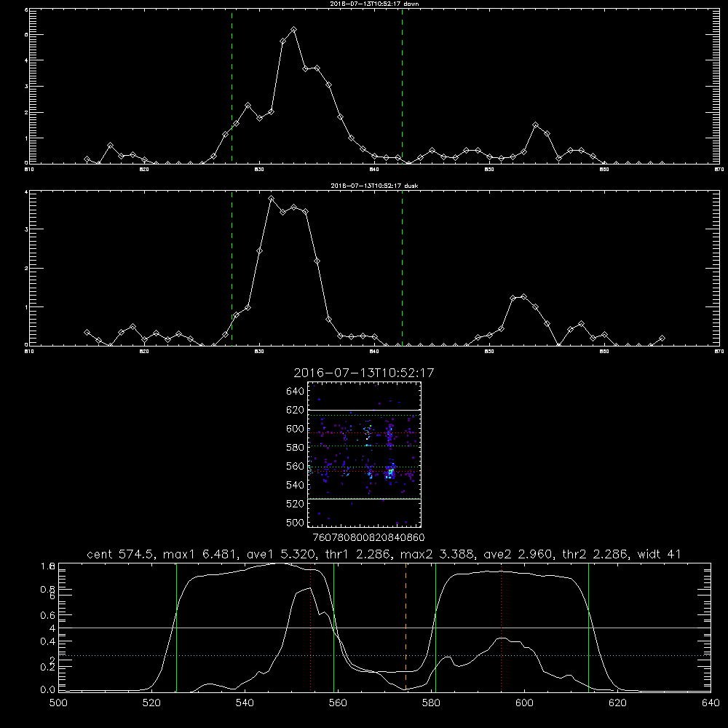Click the '580' label on bottom plot x-axis
Viewport: 728px width, 728px height.
coord(431,703)
